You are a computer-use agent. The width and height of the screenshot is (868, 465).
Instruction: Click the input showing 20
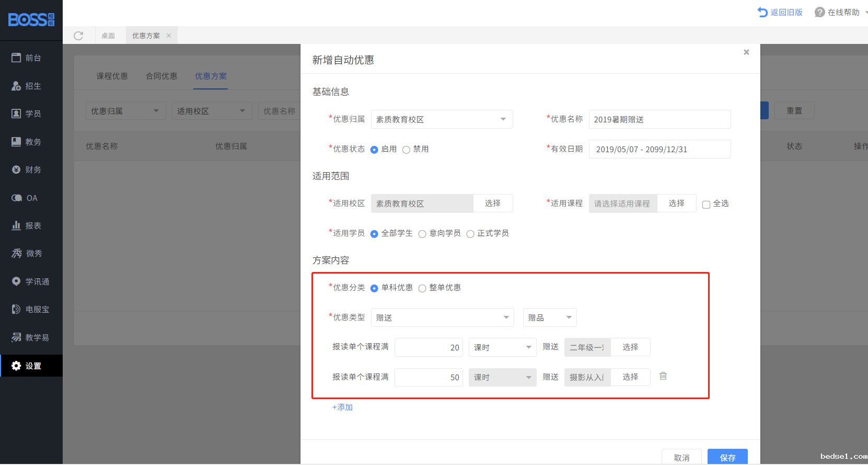pos(429,347)
